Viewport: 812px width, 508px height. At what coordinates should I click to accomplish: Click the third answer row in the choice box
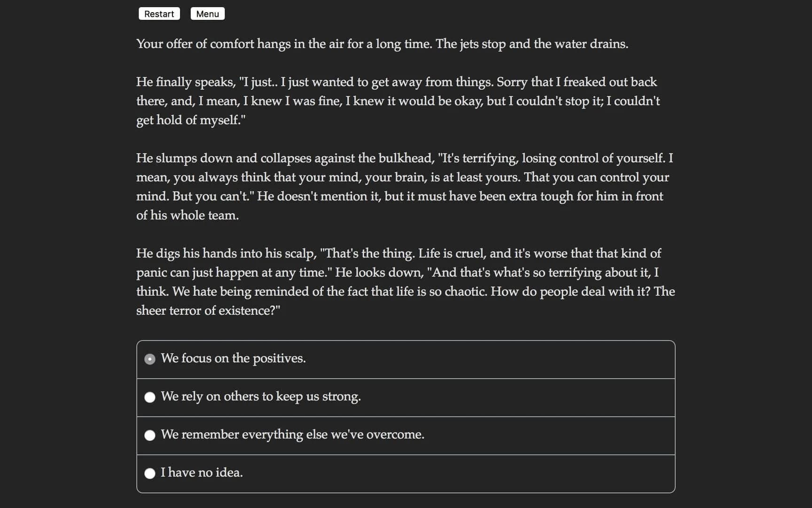405,436
